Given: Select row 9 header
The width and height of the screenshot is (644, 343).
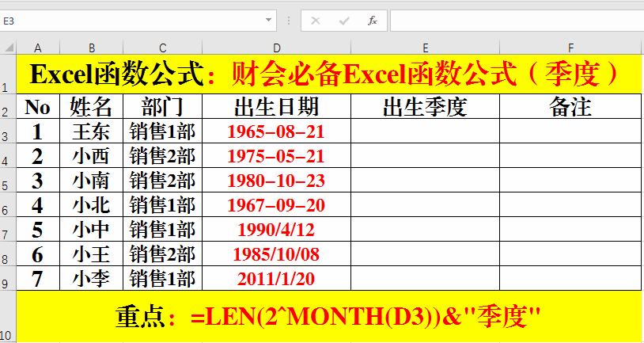Looking at the screenshot, I should (x=8, y=278).
